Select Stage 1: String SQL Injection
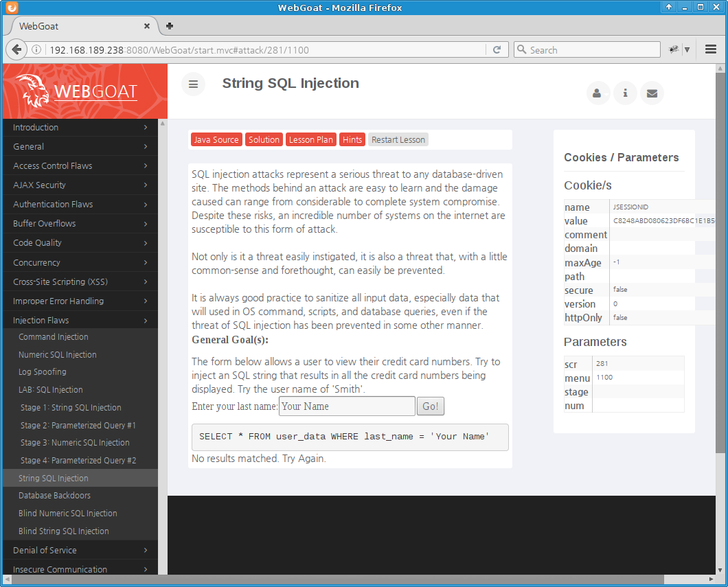Screen dimensions: 728x587 pos(71,407)
